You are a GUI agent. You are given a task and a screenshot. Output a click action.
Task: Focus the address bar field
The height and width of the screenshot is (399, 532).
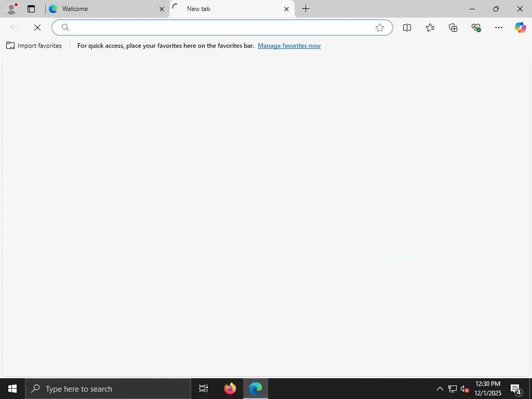[222, 28]
